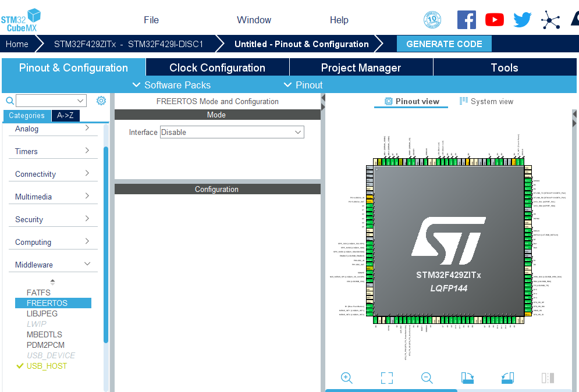
Task: Select FREERTOS in Middleware list
Action: tap(53, 303)
